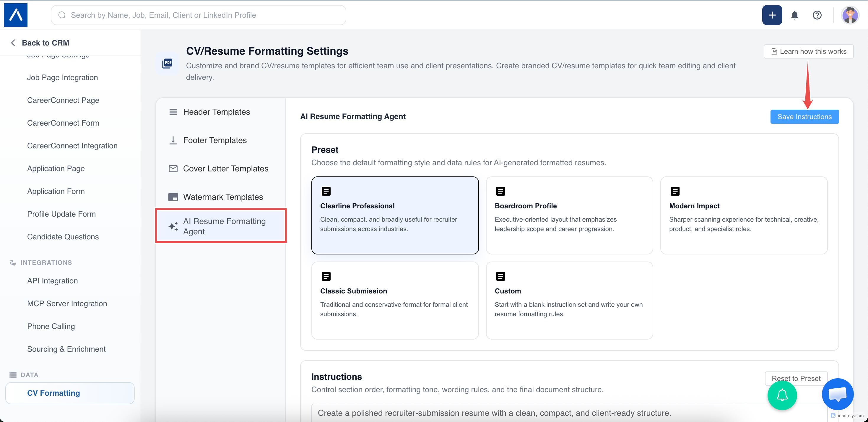Click the Data section icon

[13, 375]
